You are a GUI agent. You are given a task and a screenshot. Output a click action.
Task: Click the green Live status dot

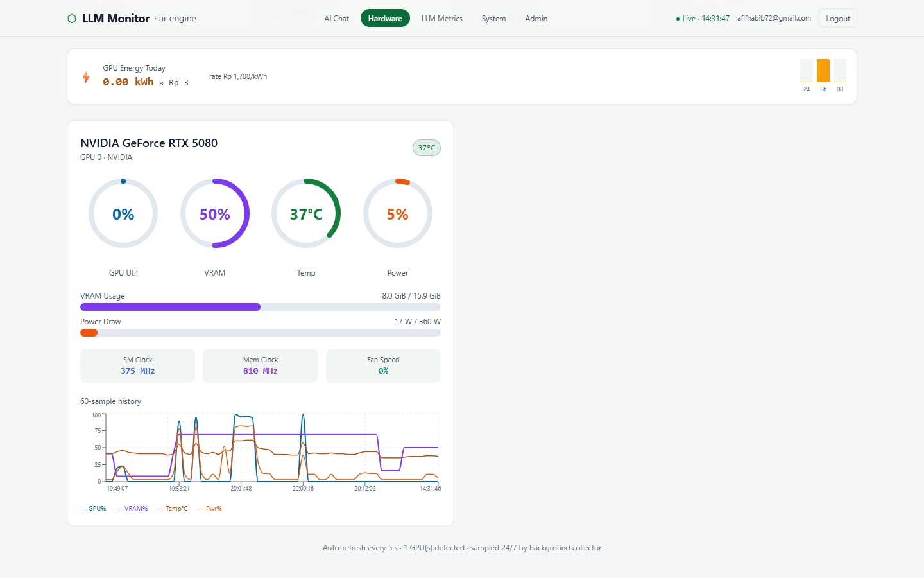[678, 19]
